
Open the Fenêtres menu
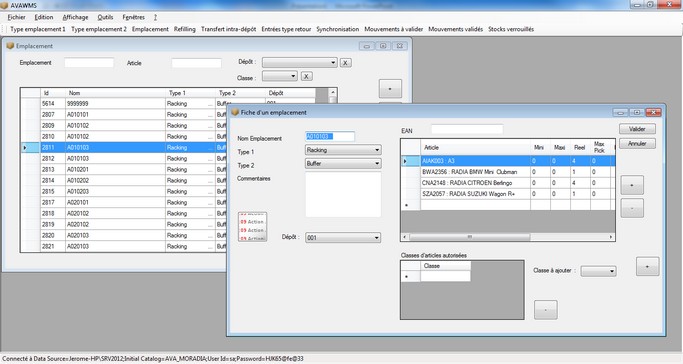pos(133,17)
